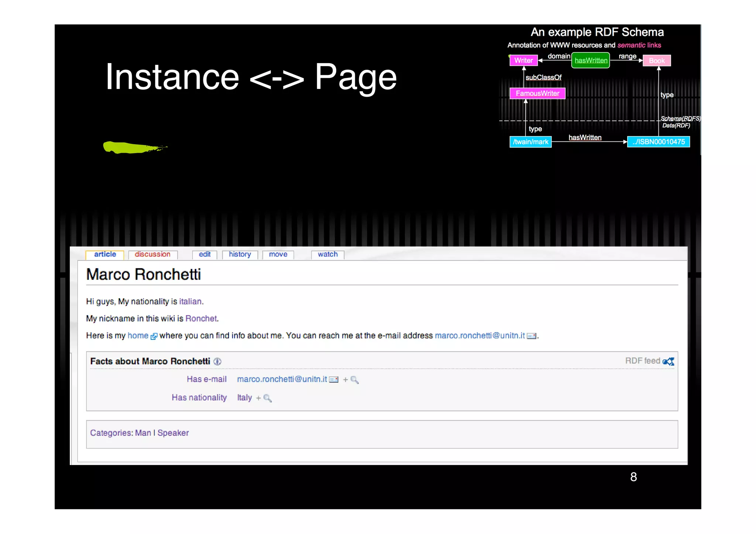This screenshot has height=534, width=756.
Task: Switch to the history tab
Action: [x=240, y=254]
